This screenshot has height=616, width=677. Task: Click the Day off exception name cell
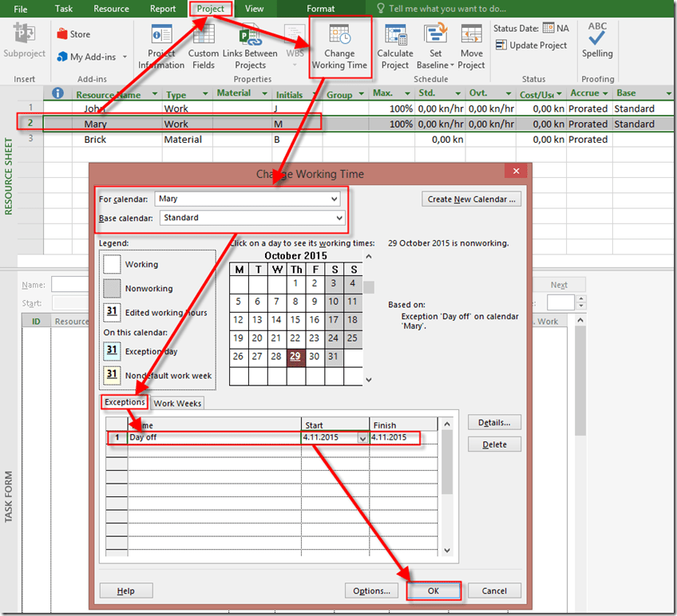[213, 437]
